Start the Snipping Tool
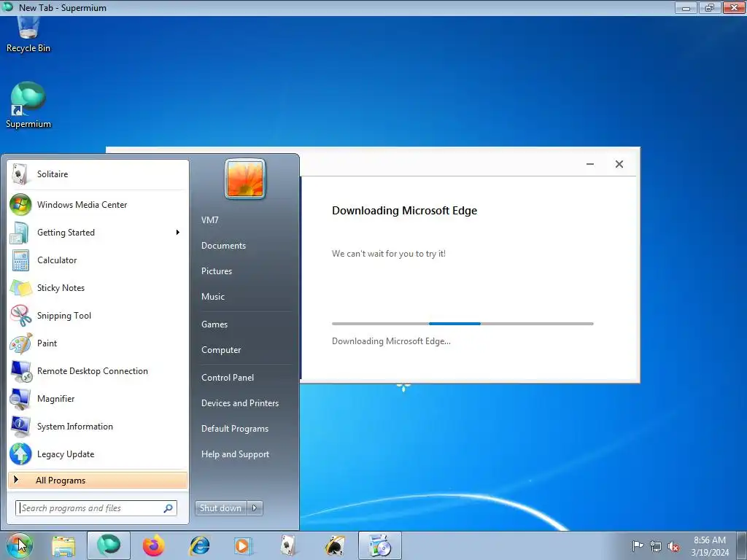747x560 pixels. (98, 316)
